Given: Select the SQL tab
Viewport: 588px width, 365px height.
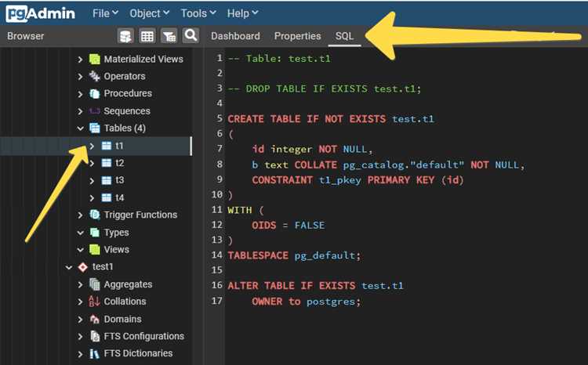Looking at the screenshot, I should click(344, 36).
